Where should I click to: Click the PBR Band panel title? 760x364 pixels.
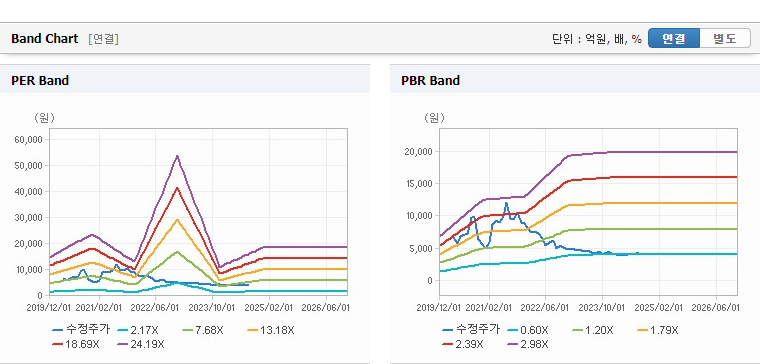tap(430, 80)
